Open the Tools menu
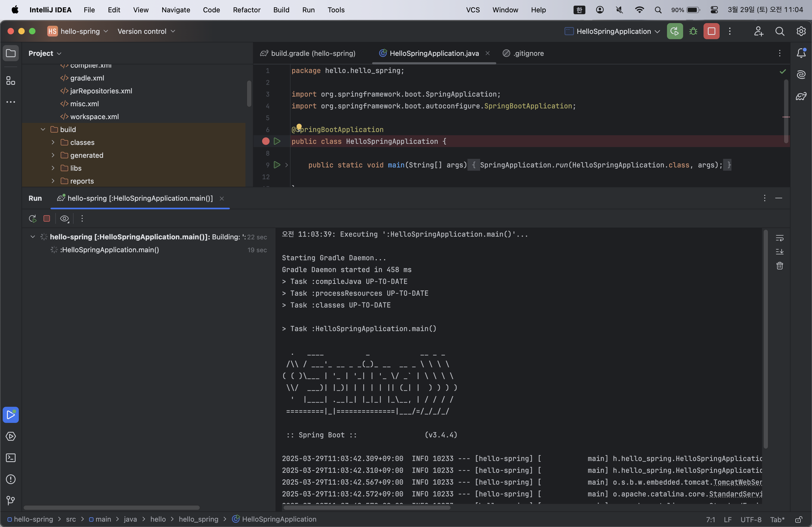 point(336,10)
